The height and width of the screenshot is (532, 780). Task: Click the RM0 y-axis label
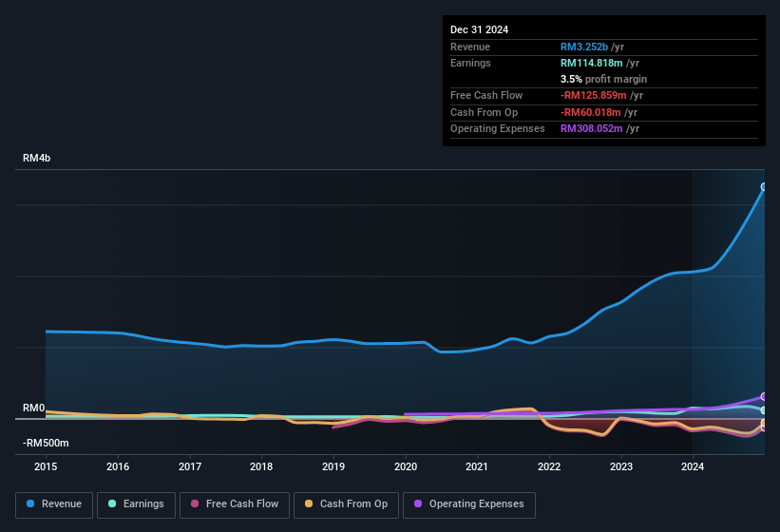pyautogui.click(x=34, y=408)
